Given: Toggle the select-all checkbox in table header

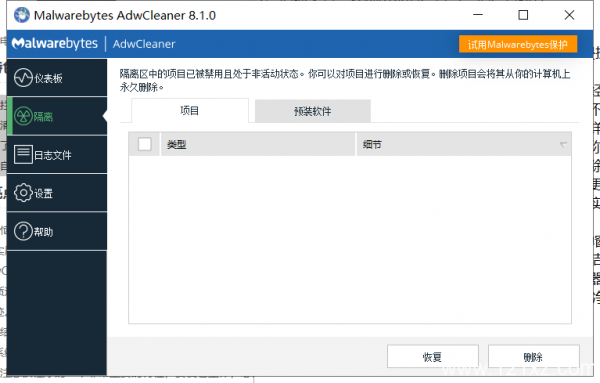Looking at the screenshot, I should [x=145, y=145].
